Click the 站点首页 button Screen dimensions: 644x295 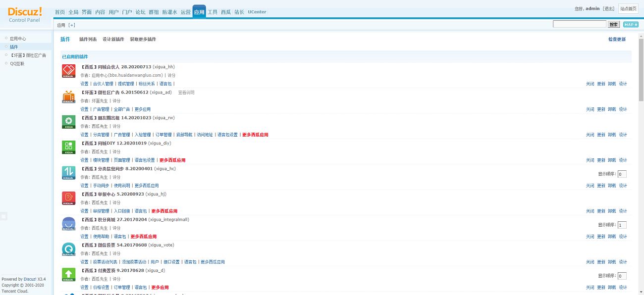tap(628, 8)
